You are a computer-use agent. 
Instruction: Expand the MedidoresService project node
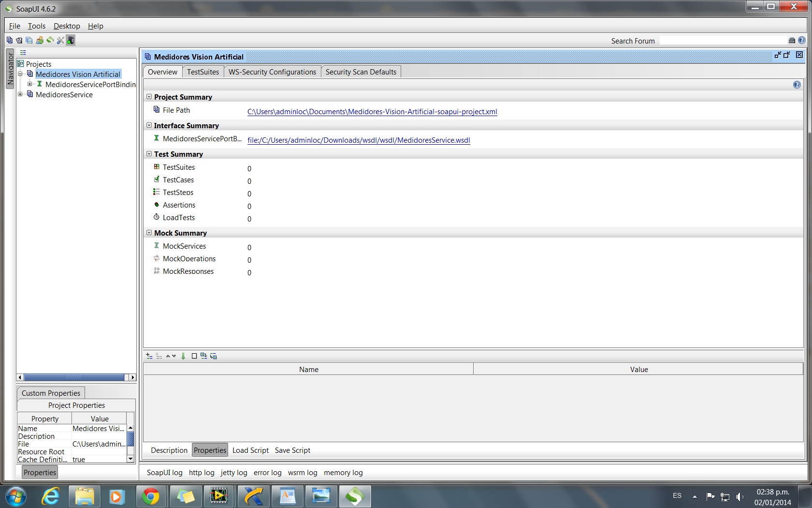coord(20,94)
